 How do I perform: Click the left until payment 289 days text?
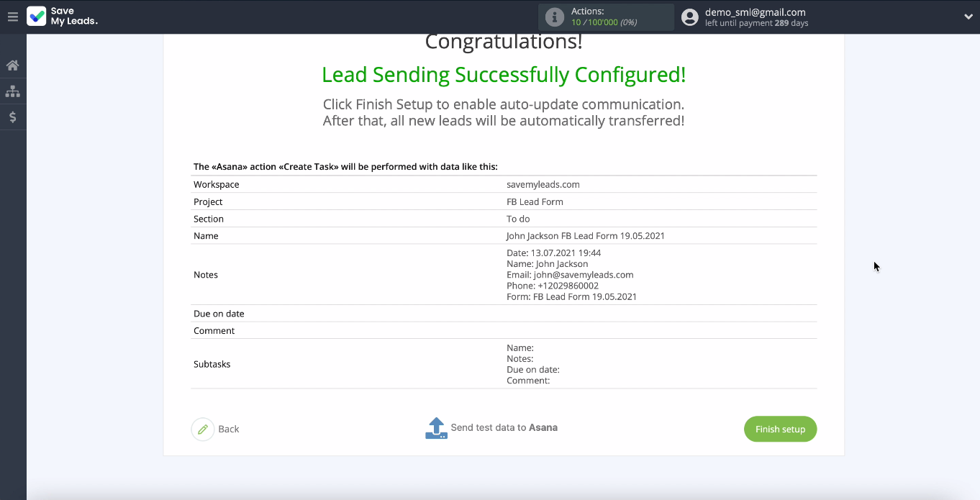[757, 23]
